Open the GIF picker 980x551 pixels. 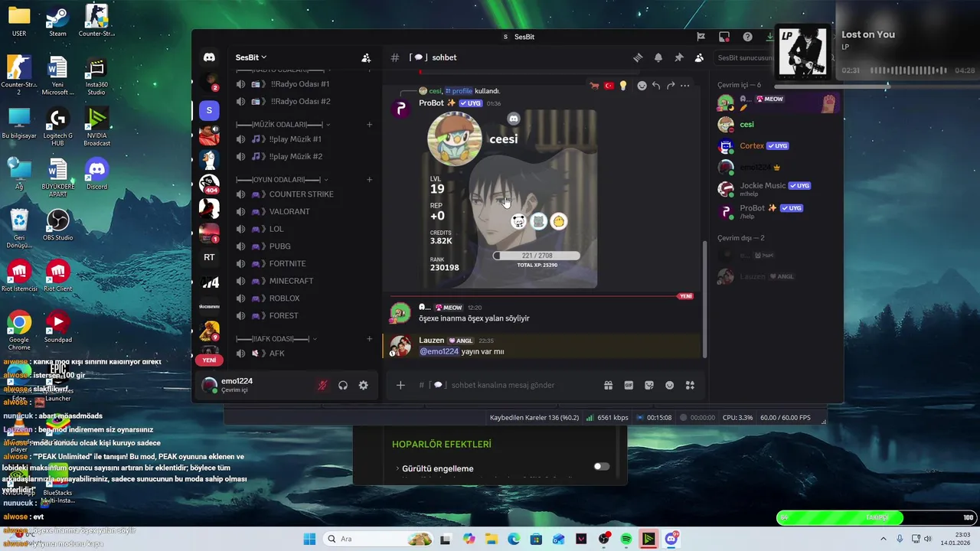point(629,385)
